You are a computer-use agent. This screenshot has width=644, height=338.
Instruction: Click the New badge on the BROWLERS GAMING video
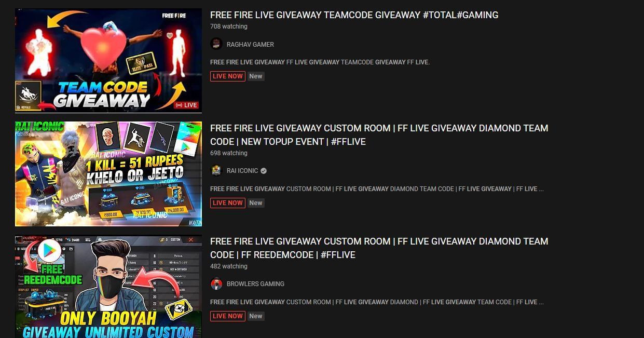click(256, 316)
